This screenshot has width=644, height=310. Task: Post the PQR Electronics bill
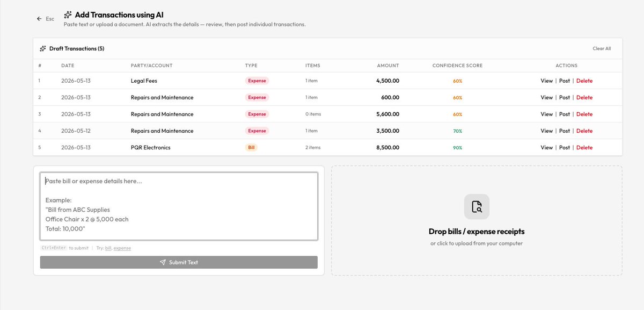565,147
